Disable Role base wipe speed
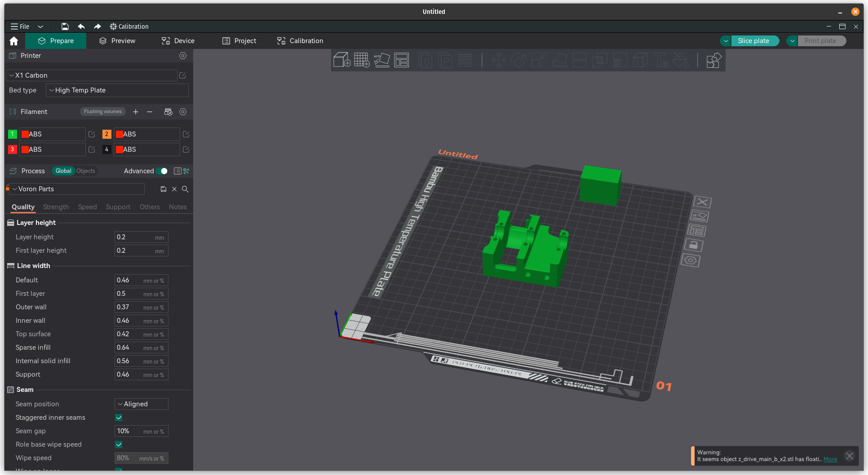868x475 pixels. [x=119, y=444]
